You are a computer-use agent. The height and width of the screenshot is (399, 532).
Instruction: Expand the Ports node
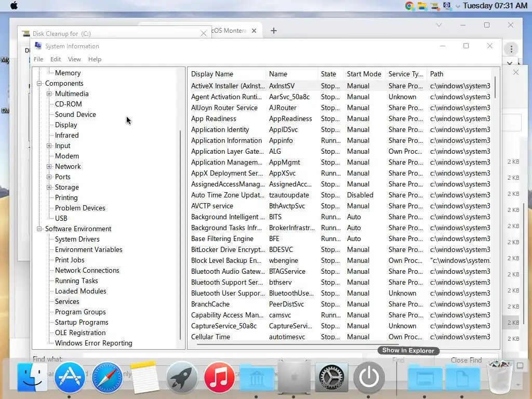[x=49, y=177]
